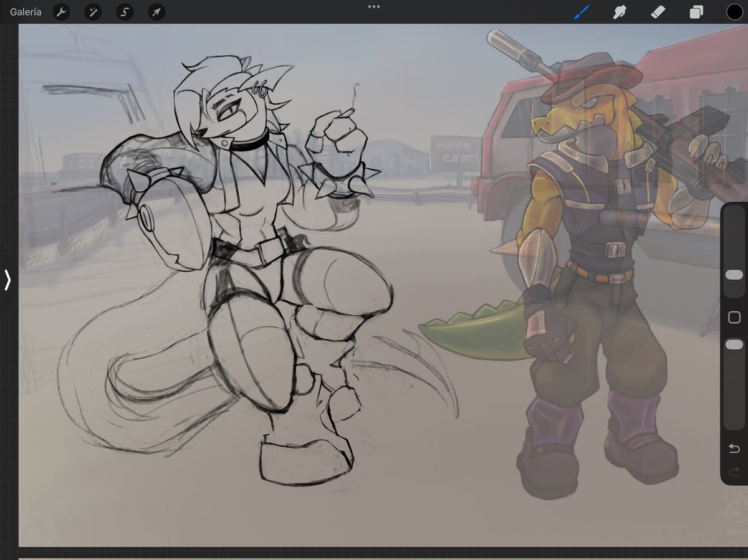
Task: Activate the Selection S-ribbon tool
Action: (x=124, y=11)
